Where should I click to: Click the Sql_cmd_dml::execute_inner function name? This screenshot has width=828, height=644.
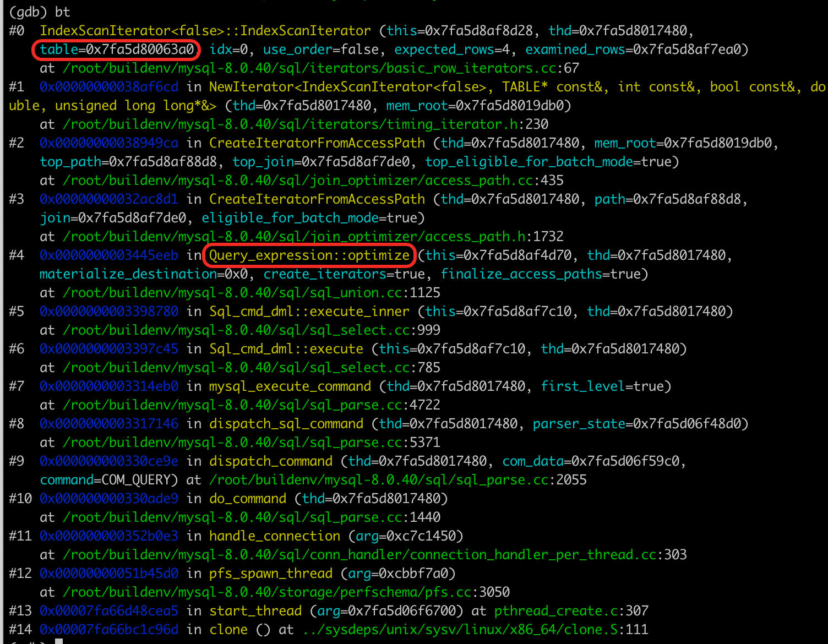309,312
